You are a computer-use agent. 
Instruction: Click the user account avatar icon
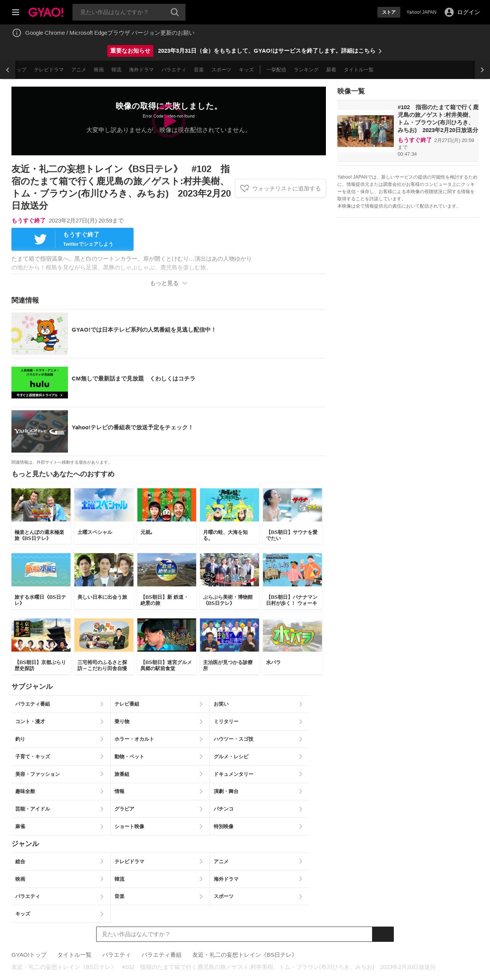coord(449,12)
